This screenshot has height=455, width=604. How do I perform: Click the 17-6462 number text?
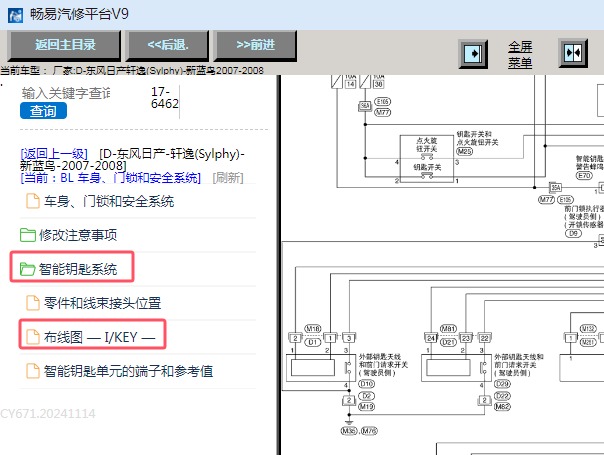[x=164, y=97]
